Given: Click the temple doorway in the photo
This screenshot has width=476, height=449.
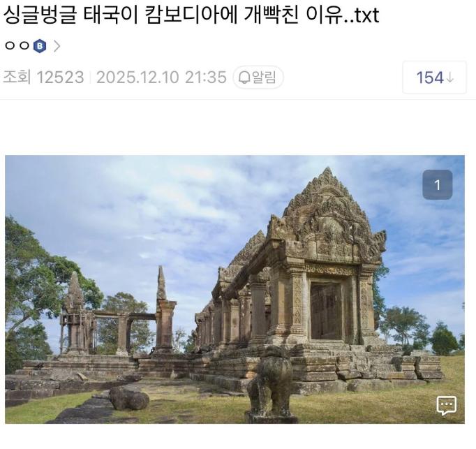Looking at the screenshot, I should pos(327,311).
